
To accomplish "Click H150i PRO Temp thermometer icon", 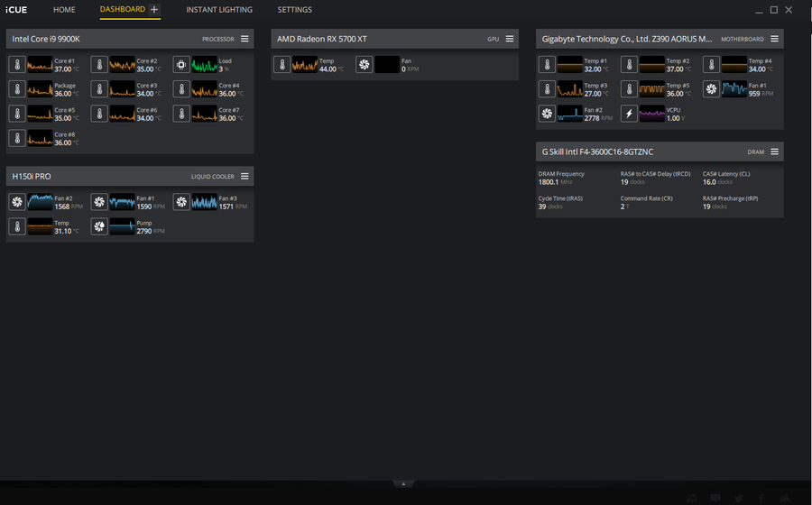I will pyautogui.click(x=17, y=226).
